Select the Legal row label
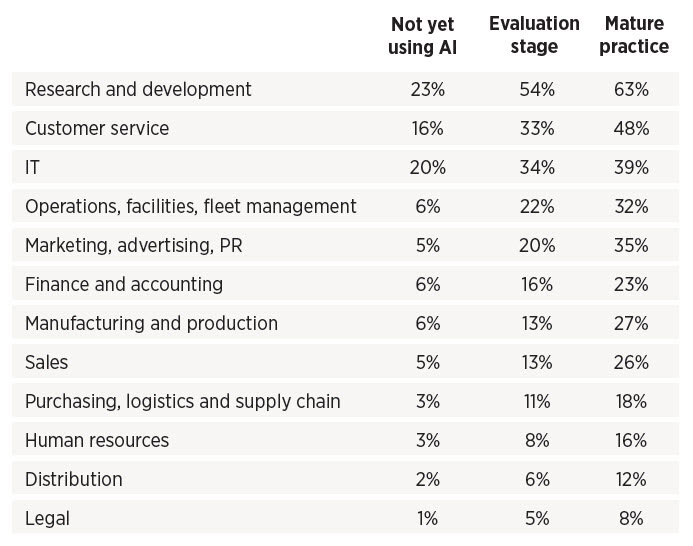 coord(47,519)
